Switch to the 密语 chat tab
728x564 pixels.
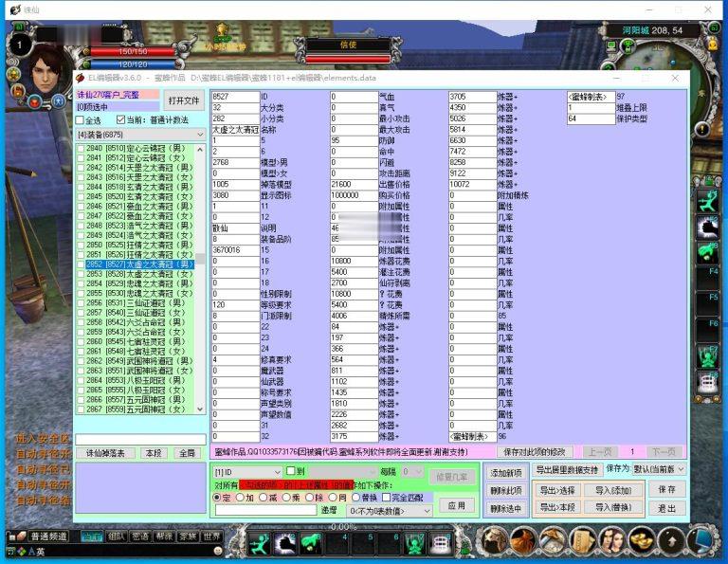tap(140, 537)
